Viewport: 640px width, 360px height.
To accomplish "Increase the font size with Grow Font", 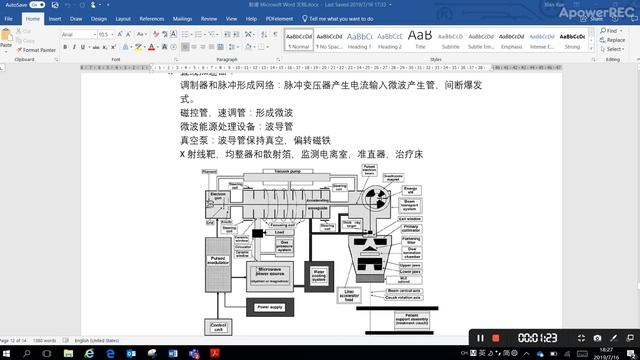I will pos(120,34).
